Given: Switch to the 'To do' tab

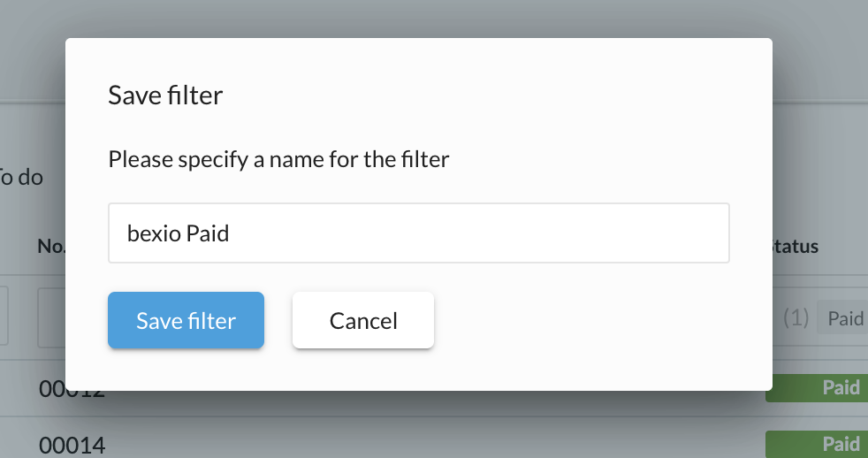Looking at the screenshot, I should pyautogui.click(x=22, y=177).
